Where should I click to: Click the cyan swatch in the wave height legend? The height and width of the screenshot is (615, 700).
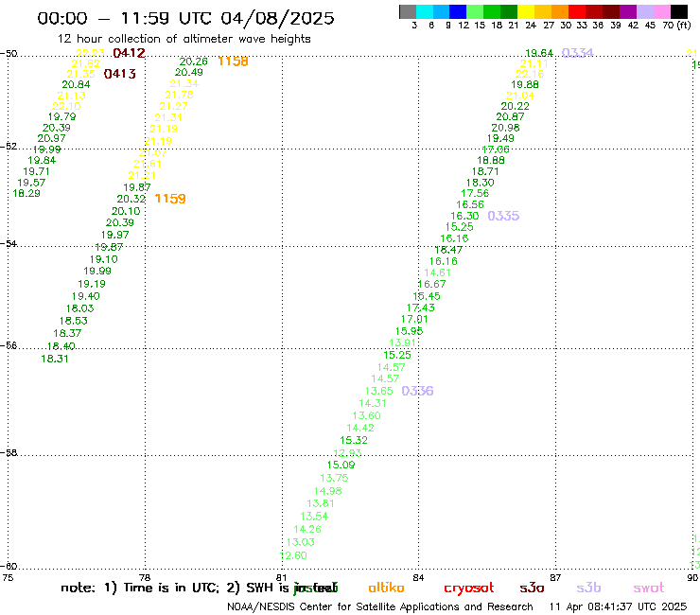click(x=425, y=11)
